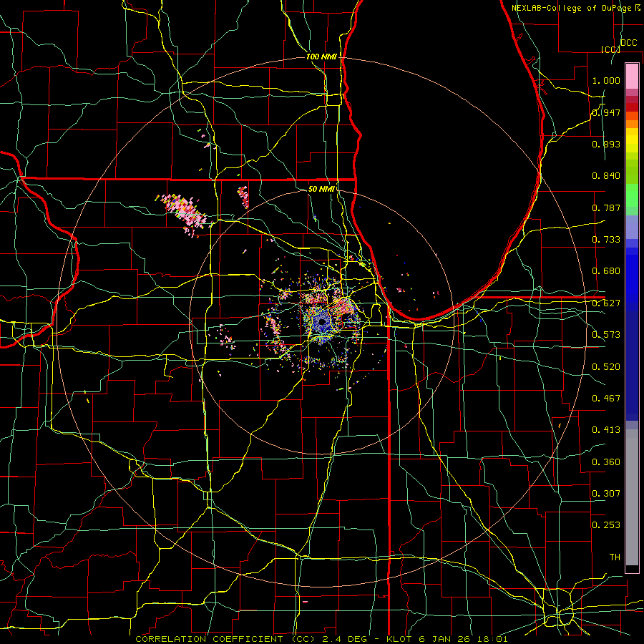
Task: Click the 0.307 scale value
Action: [606, 494]
